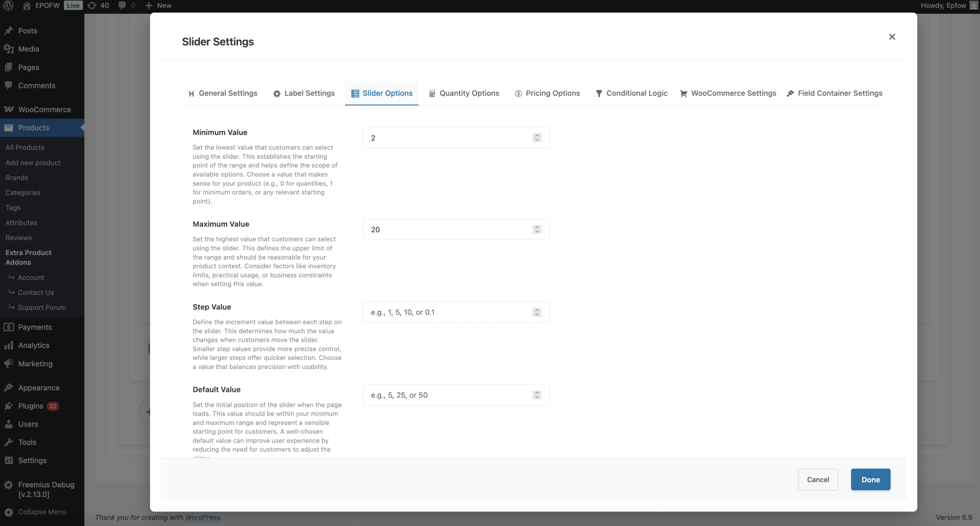Switch to Quantity Options tab
980x526 pixels.
[x=464, y=93]
